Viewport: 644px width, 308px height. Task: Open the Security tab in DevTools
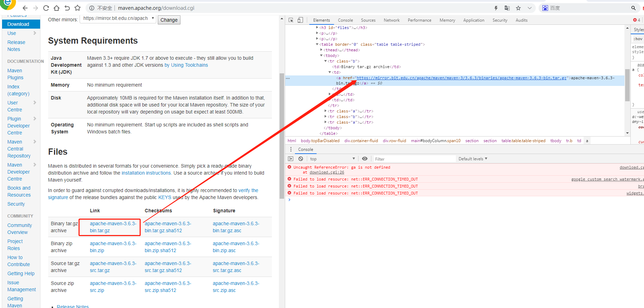click(x=500, y=20)
